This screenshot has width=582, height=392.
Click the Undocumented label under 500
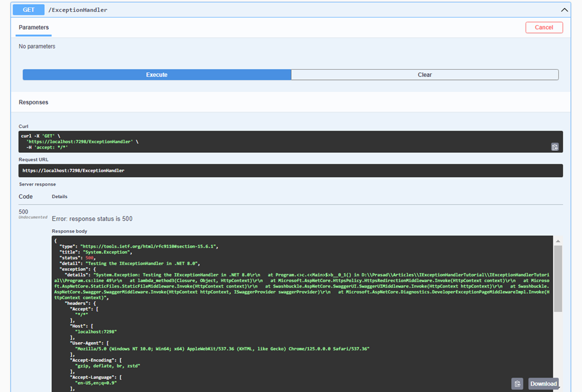click(33, 217)
